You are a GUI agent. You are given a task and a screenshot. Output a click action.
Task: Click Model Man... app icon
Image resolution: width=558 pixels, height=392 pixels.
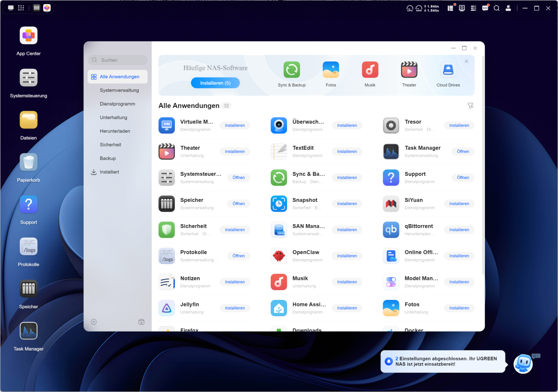[391, 282]
